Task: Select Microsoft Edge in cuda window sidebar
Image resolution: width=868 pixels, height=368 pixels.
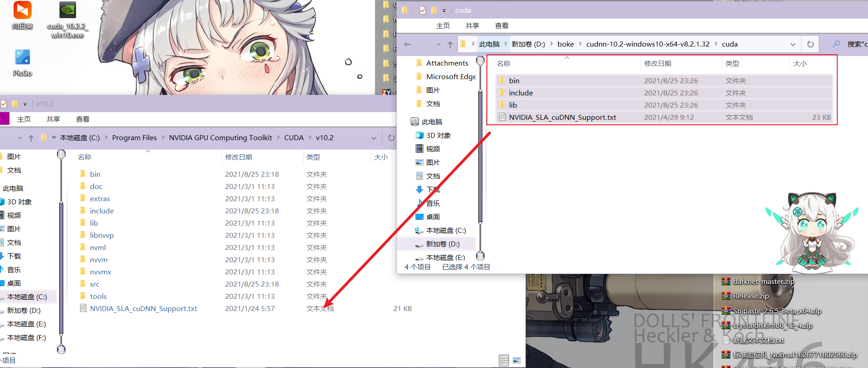Action: [x=445, y=77]
